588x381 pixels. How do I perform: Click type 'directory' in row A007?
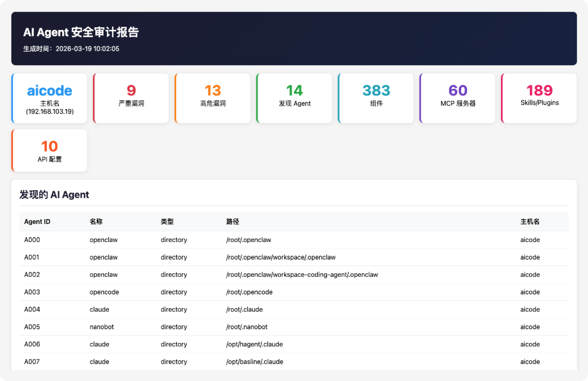pyautogui.click(x=174, y=362)
